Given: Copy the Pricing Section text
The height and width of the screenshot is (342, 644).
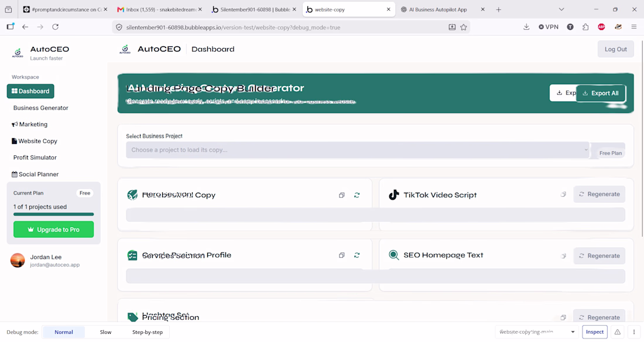Looking at the screenshot, I should pos(563,317).
